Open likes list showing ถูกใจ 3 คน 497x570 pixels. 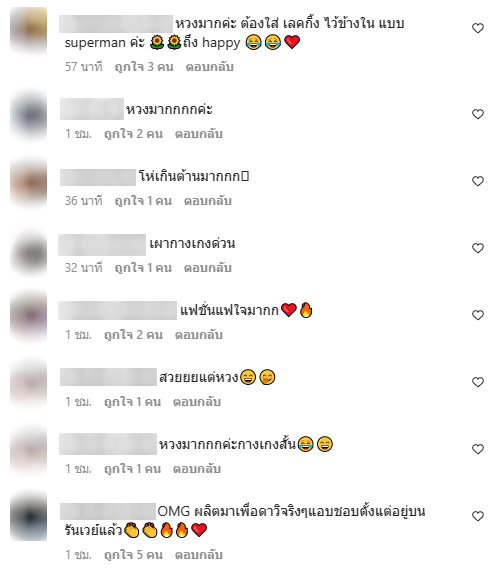click(144, 67)
